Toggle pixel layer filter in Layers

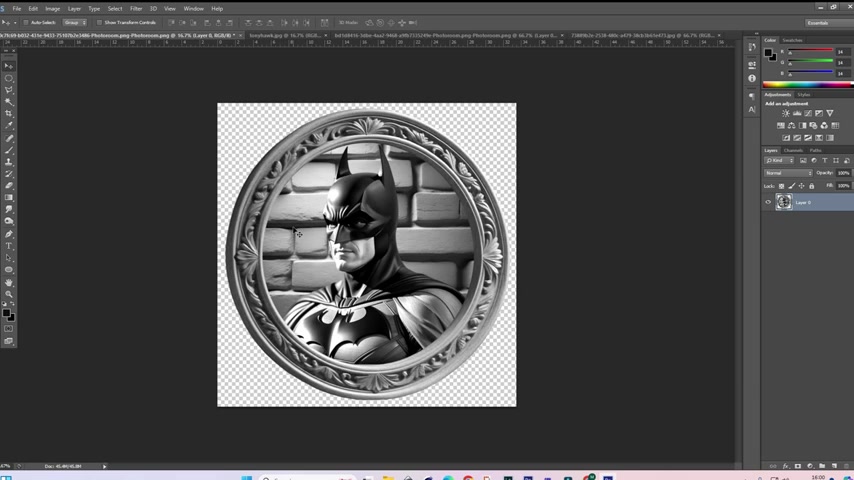pyautogui.click(x=803, y=161)
